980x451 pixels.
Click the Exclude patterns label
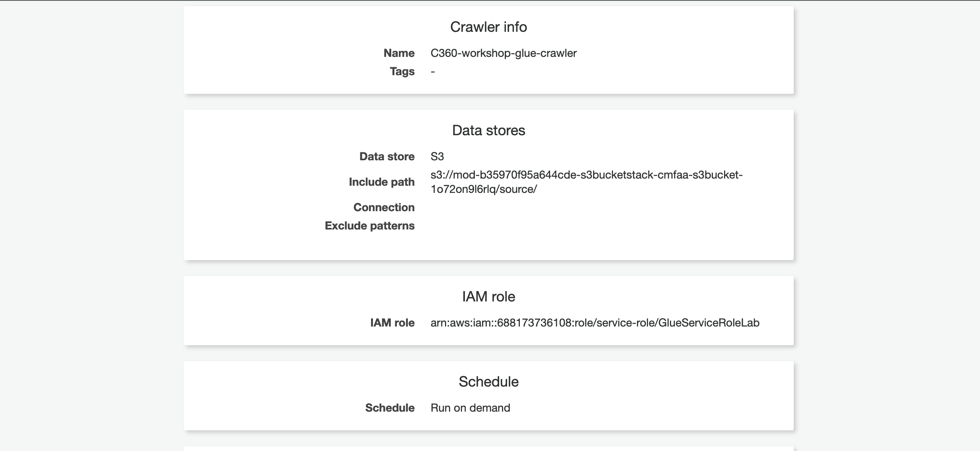tap(369, 225)
